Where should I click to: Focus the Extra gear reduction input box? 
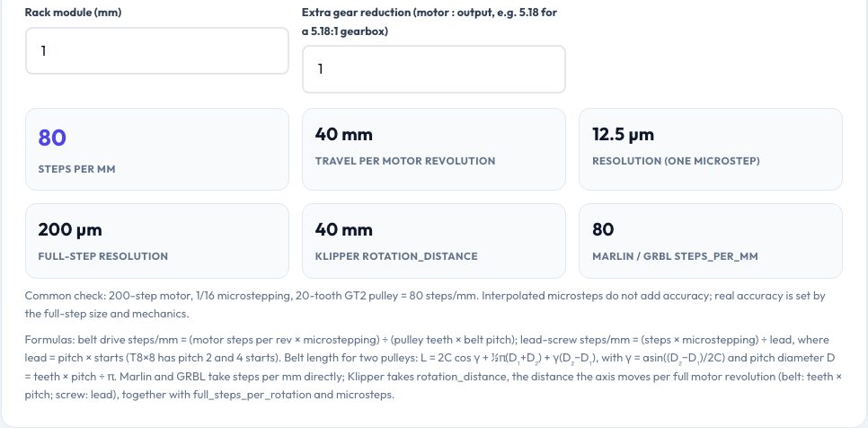click(434, 69)
